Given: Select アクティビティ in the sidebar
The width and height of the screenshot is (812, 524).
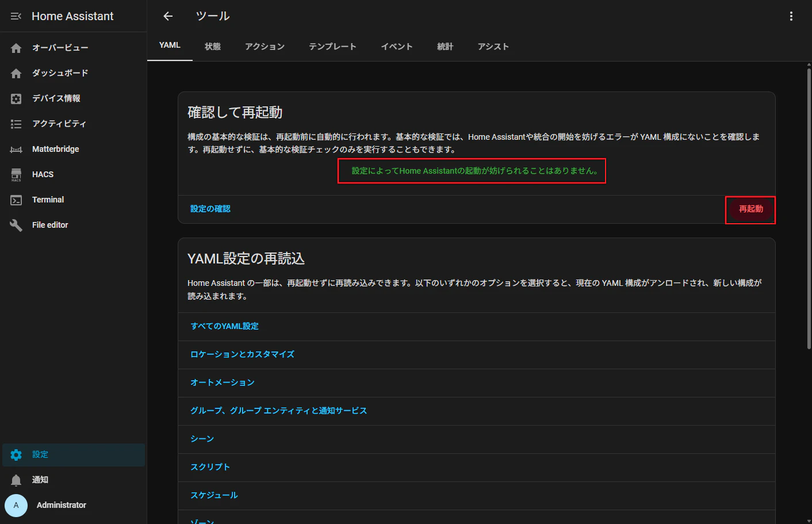Looking at the screenshot, I should click(x=74, y=124).
